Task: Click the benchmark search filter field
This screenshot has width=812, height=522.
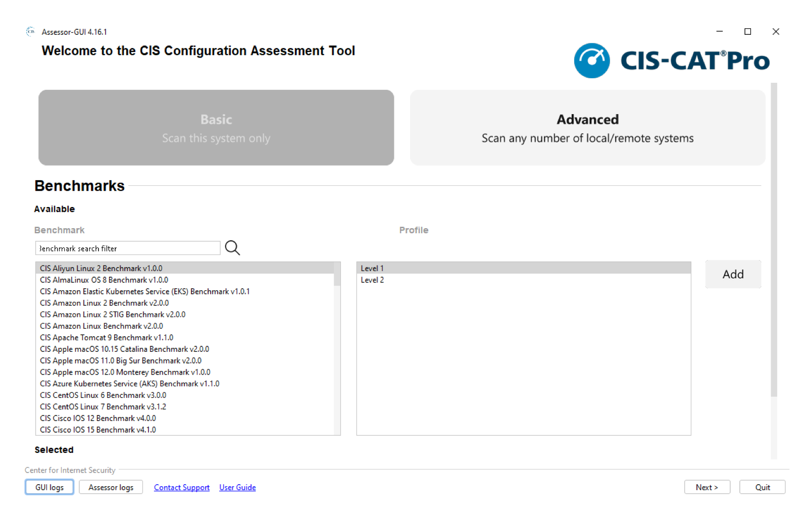Action: point(127,248)
